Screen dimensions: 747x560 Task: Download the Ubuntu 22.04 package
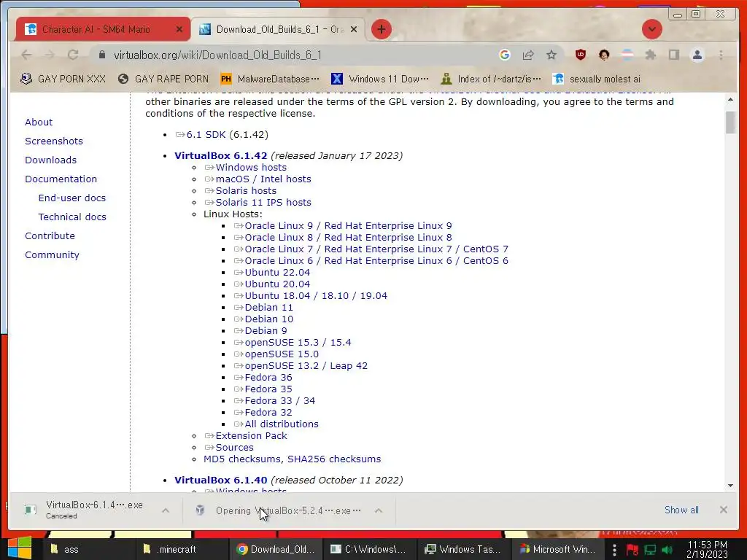point(276,273)
